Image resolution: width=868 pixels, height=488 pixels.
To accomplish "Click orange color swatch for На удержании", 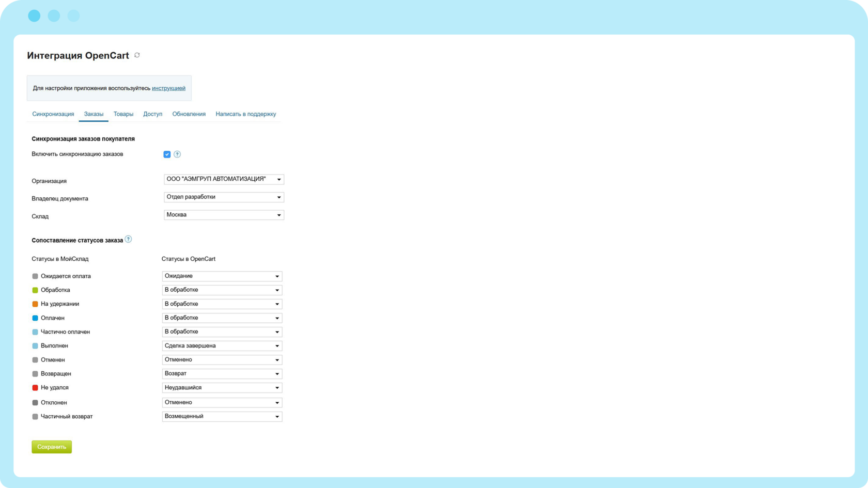I will 35,304.
